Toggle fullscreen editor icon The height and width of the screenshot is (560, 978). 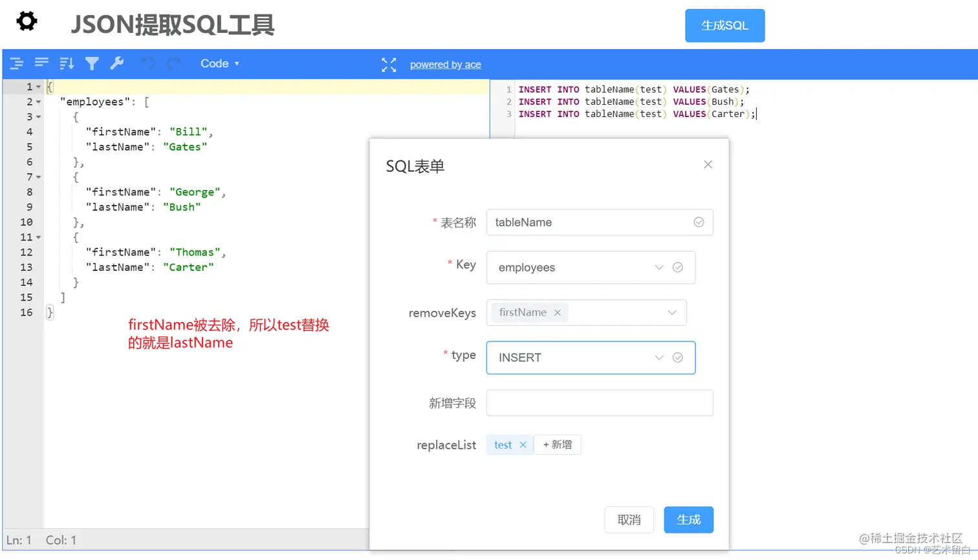click(x=389, y=65)
